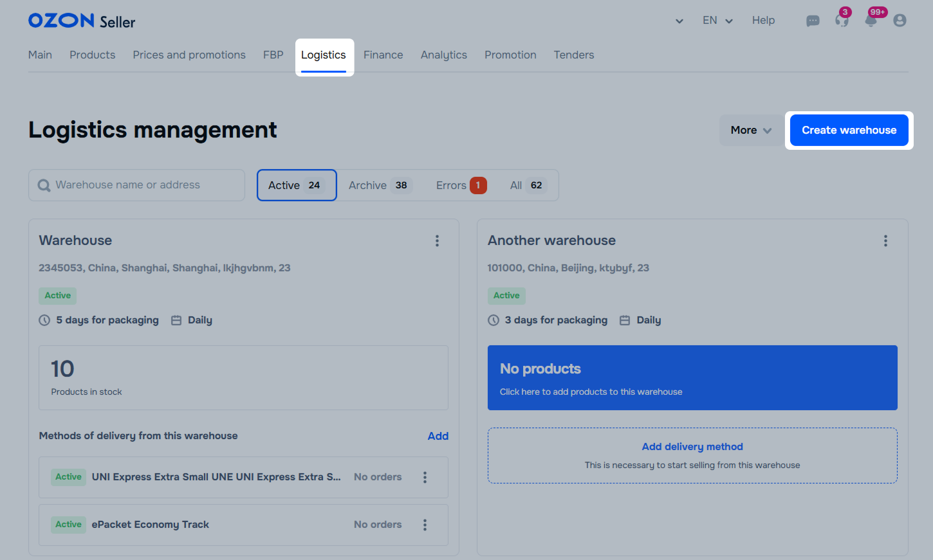Select the UNI Express Extra Small delivery row
This screenshot has height=560, width=933.
pos(243,477)
